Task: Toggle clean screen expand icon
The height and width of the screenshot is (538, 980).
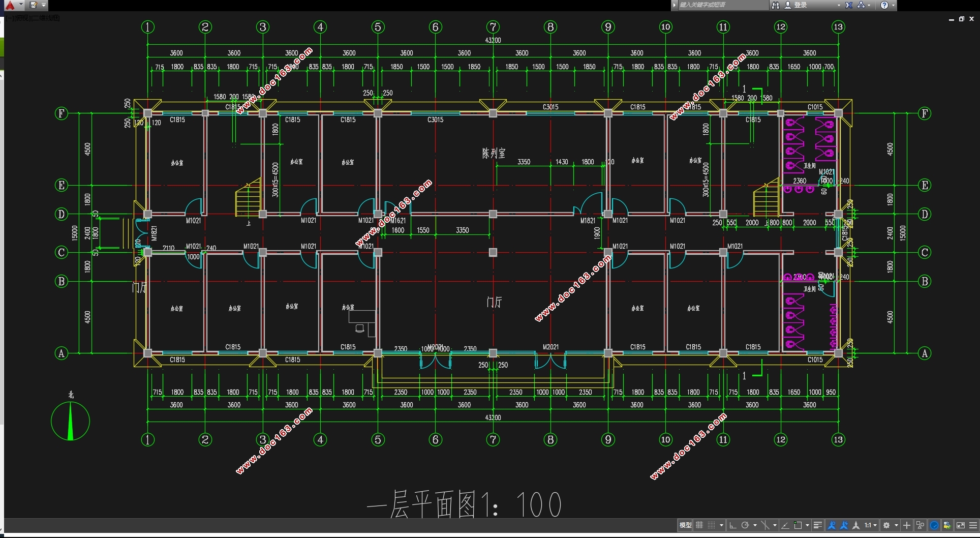Action: pyautogui.click(x=961, y=525)
